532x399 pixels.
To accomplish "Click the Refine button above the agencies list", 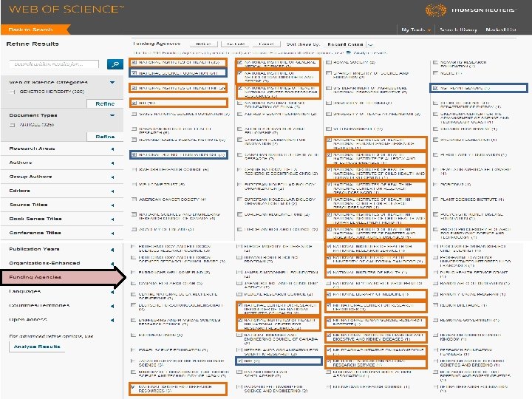I will coord(204,44).
